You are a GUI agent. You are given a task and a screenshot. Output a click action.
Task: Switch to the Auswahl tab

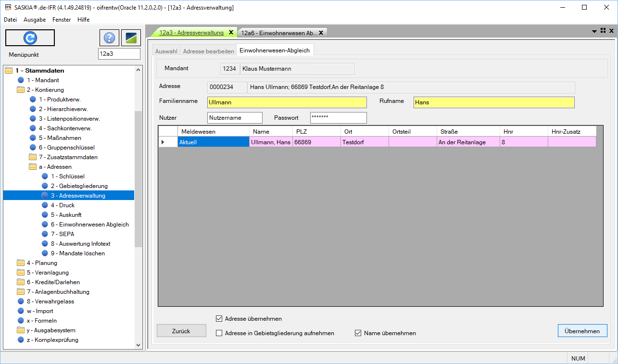click(x=166, y=51)
